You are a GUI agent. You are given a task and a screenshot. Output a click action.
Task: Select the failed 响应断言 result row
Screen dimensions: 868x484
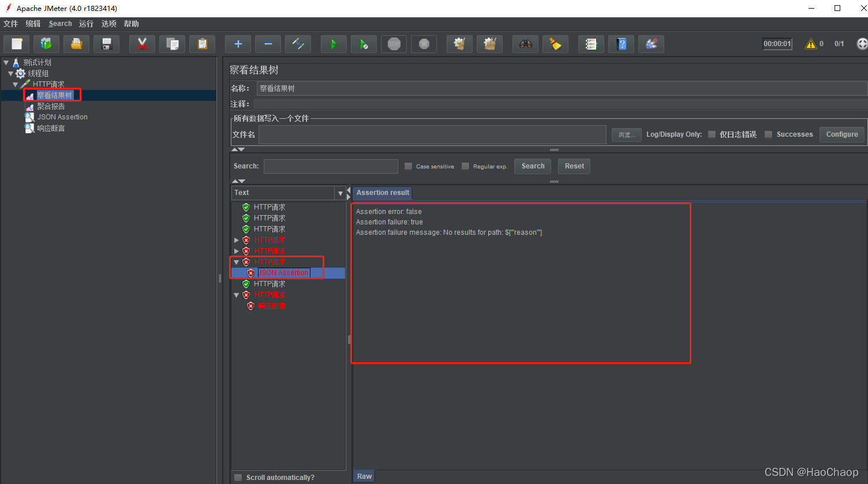[x=271, y=306]
